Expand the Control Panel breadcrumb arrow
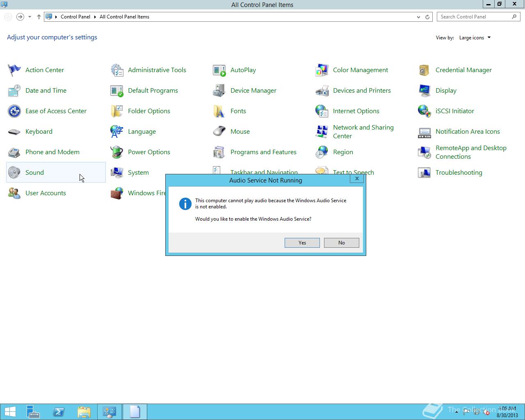The image size is (525, 420). [95, 17]
